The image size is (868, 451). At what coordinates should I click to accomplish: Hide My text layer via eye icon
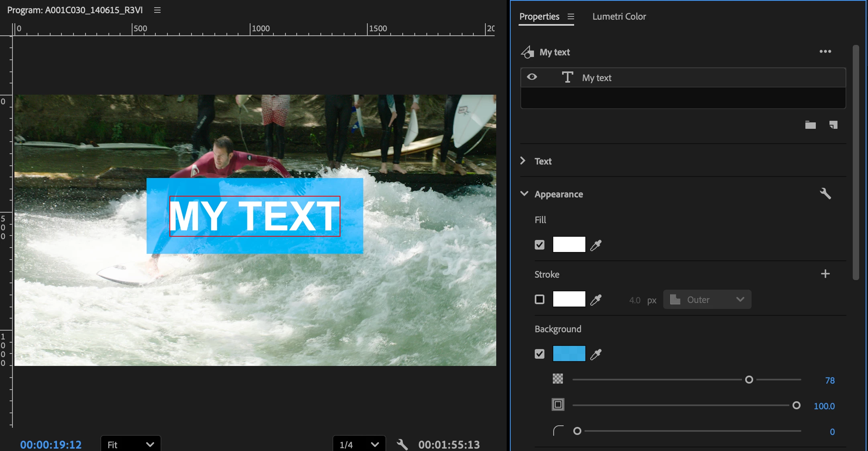[x=532, y=77]
